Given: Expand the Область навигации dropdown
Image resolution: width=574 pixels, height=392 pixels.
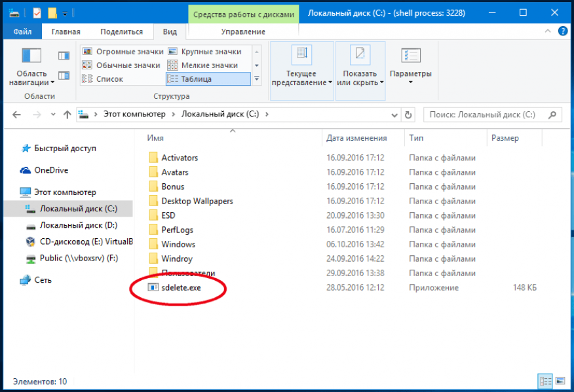Looking at the screenshot, I should pos(31,78).
